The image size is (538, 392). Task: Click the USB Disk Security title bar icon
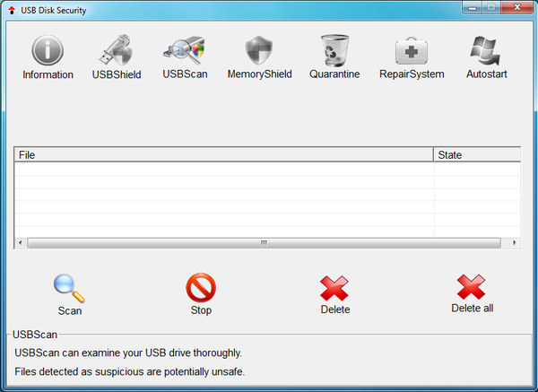coord(12,10)
